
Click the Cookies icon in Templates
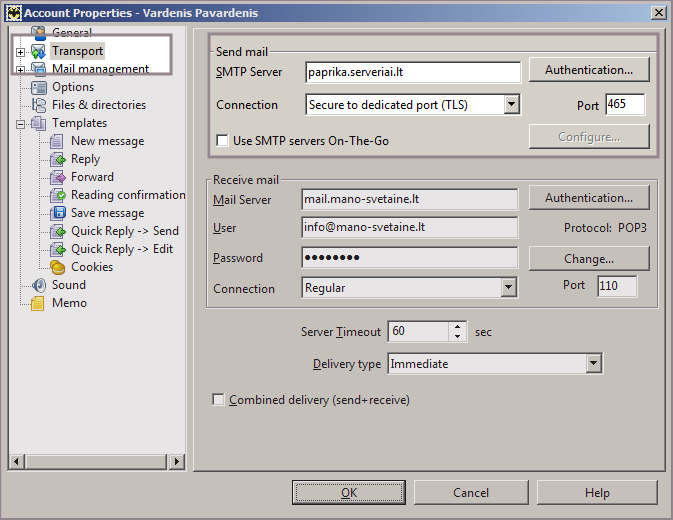pyautogui.click(x=58, y=267)
